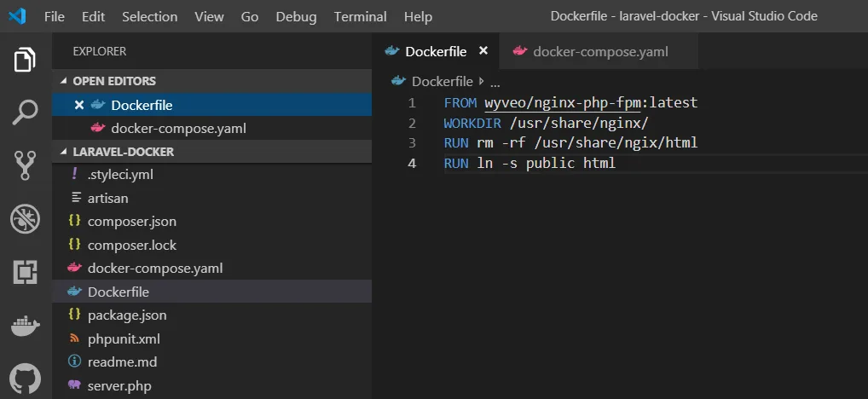This screenshot has width=868, height=399.
Task: Open composer.json from the file tree
Action: [212, 222]
